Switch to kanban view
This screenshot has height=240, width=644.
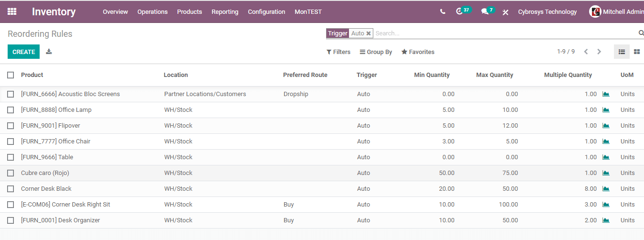click(x=637, y=52)
